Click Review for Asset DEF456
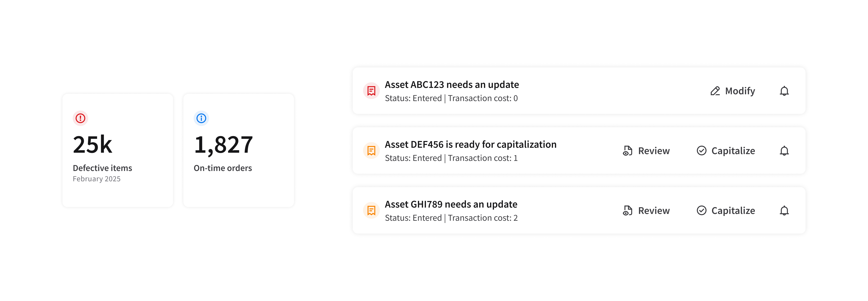 click(646, 151)
